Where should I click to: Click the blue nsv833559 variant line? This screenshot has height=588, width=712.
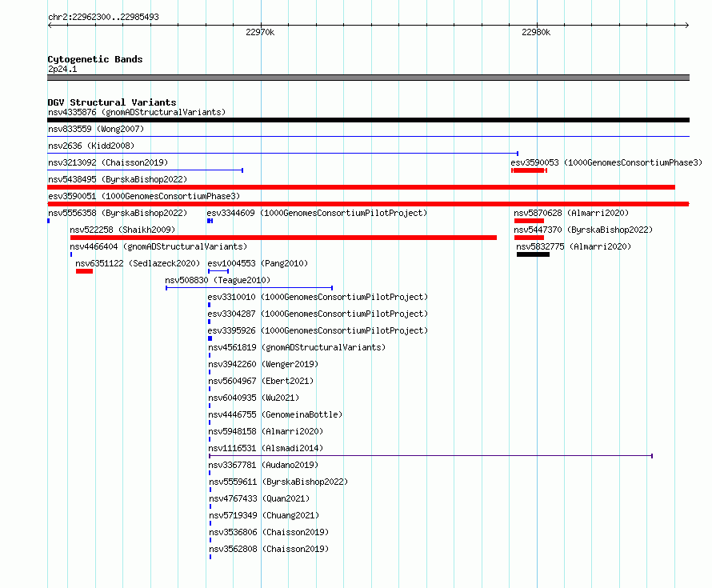tap(368, 136)
